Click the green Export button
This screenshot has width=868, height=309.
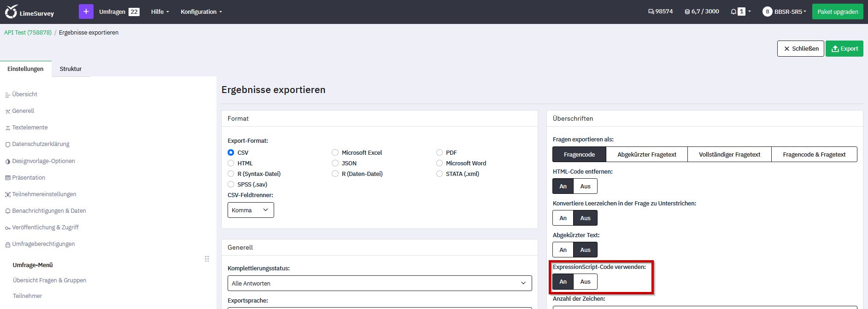844,49
